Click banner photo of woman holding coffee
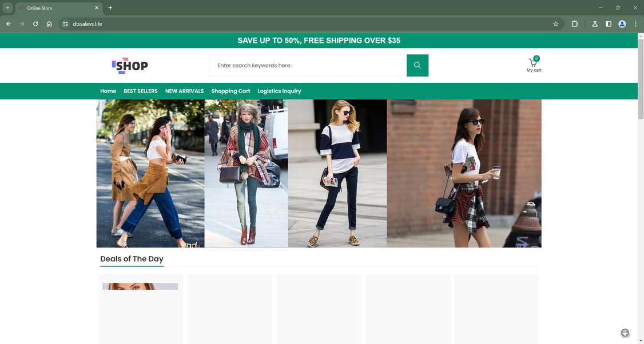This screenshot has width=644, height=344. 464,173
